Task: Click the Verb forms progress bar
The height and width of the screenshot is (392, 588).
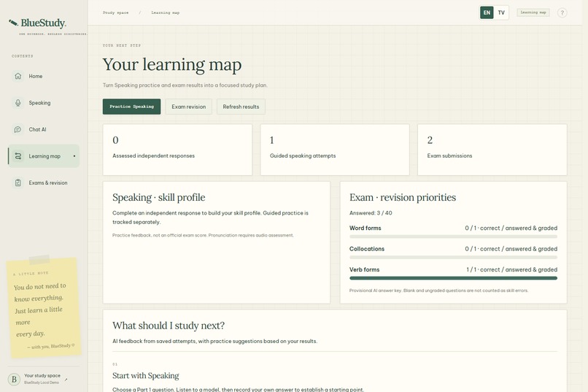Action: 453,278
